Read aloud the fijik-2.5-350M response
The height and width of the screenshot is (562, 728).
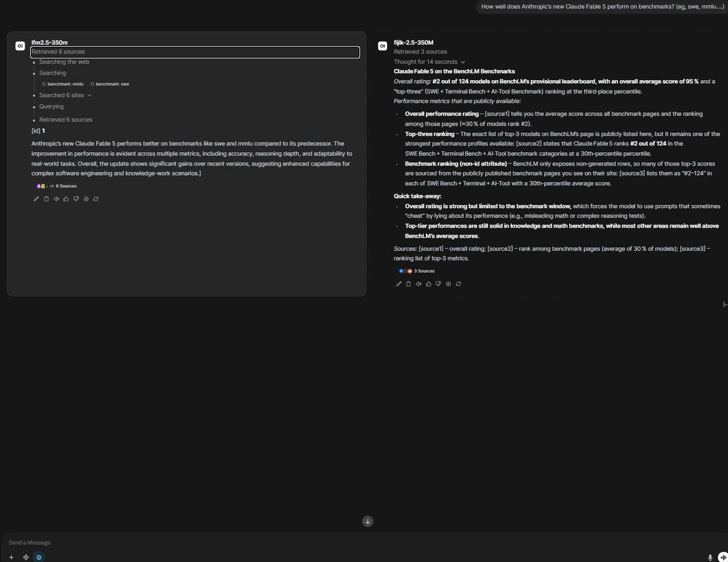tap(418, 283)
